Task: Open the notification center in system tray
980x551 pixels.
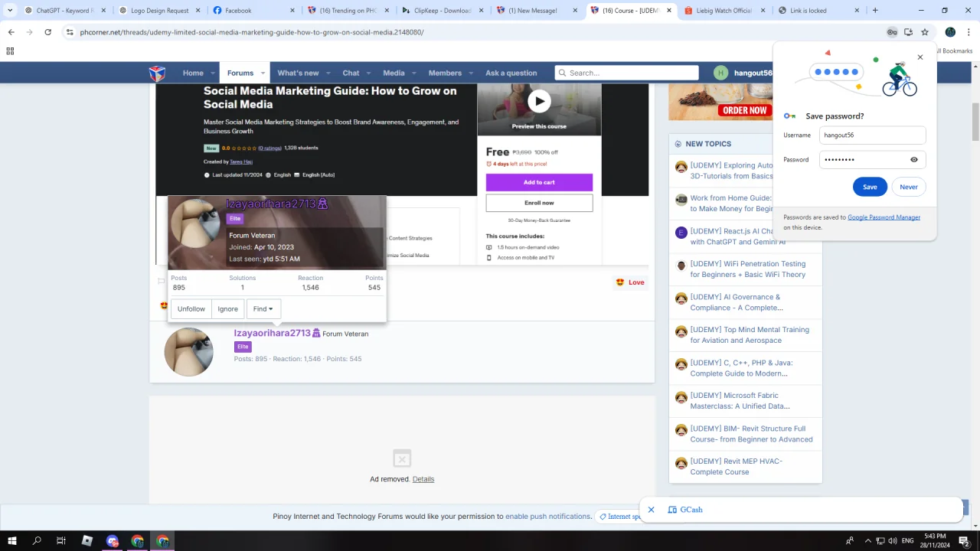Action: (964, 541)
